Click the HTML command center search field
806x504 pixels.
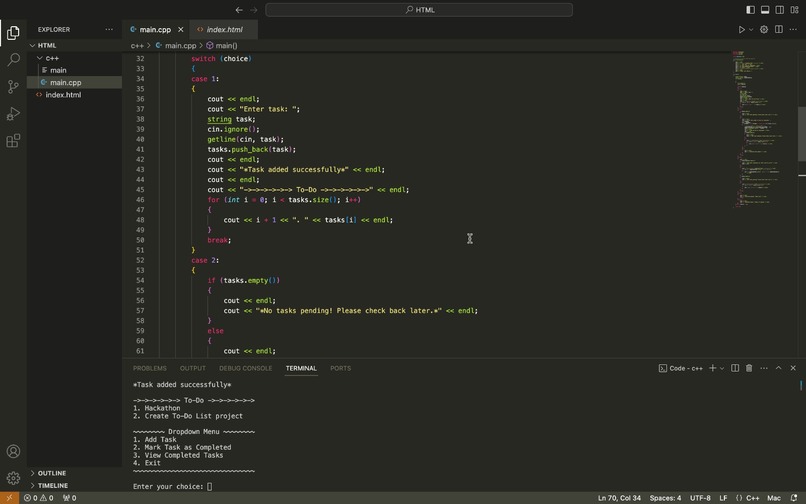click(x=419, y=10)
